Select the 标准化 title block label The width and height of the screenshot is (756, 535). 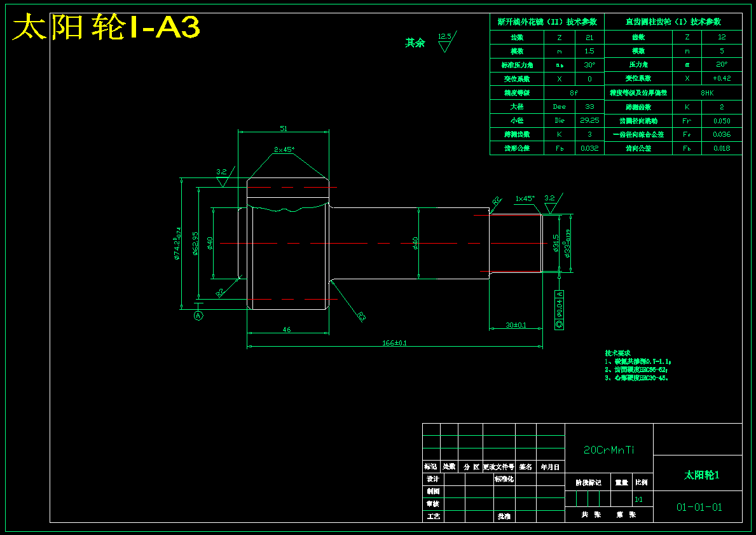pyautogui.click(x=504, y=478)
